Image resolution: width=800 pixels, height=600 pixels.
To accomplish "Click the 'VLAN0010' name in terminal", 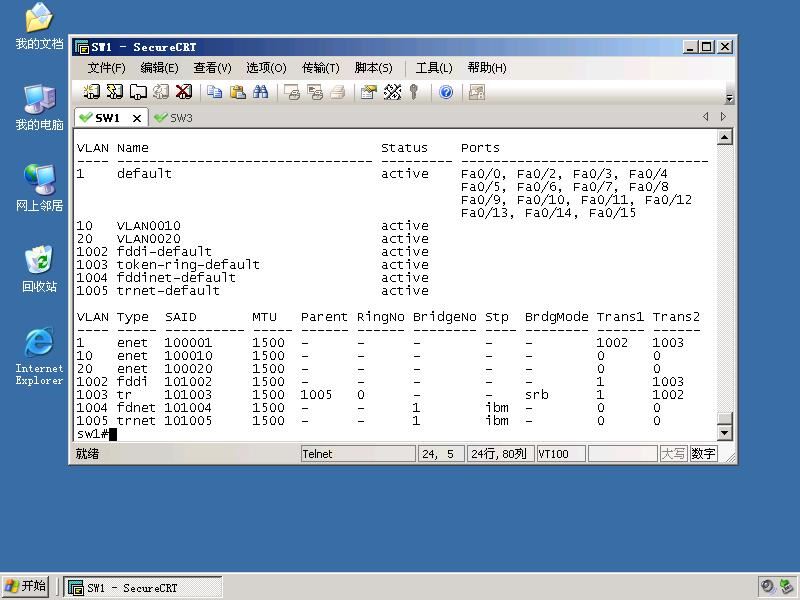I will pos(148,226).
